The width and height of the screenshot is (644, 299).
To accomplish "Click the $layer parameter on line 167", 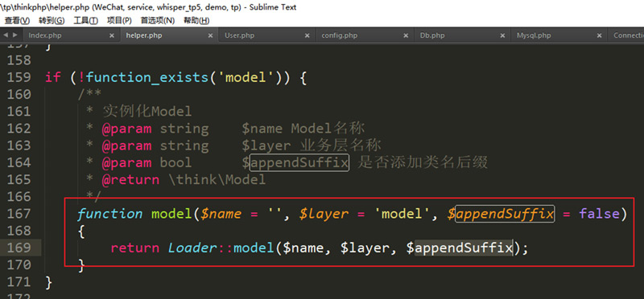I will 324,214.
